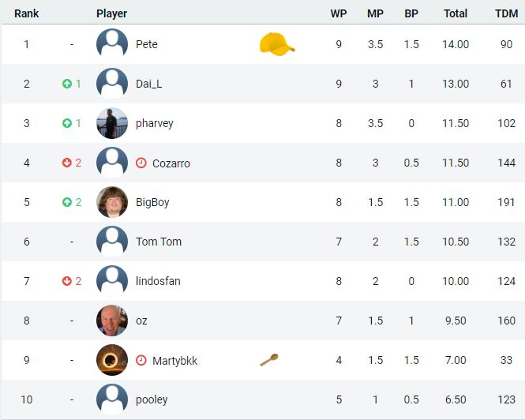Viewport: 525px width, 420px height.
Task: Open oz's profile photo
Action: click(x=112, y=321)
